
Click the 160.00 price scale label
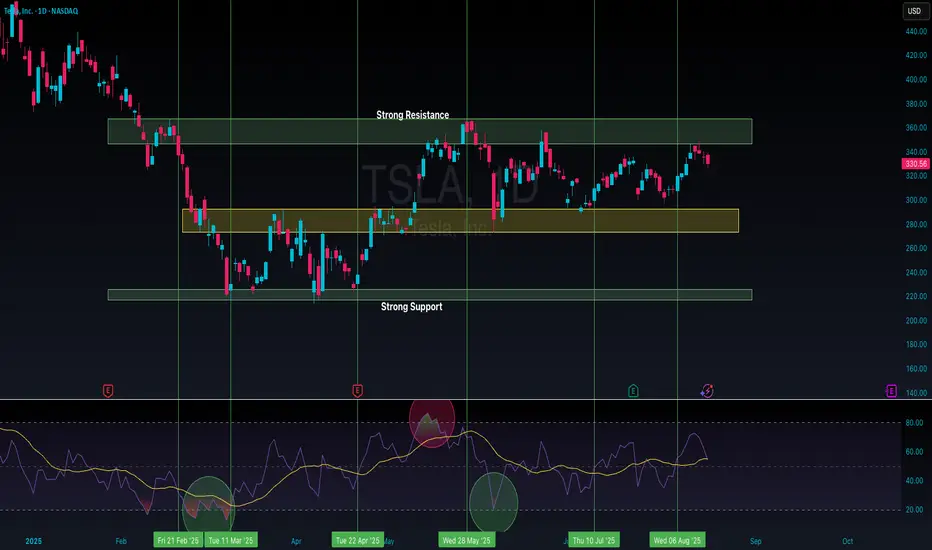916,368
